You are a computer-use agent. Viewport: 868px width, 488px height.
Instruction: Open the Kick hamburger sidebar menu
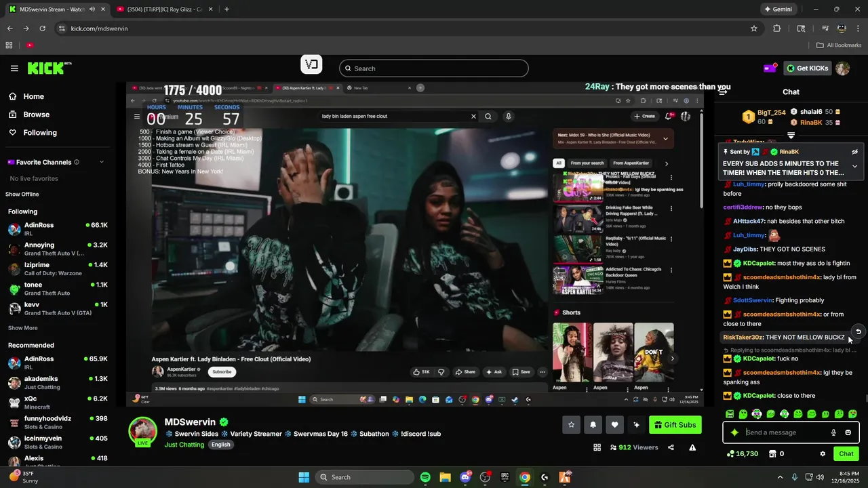[14, 68]
